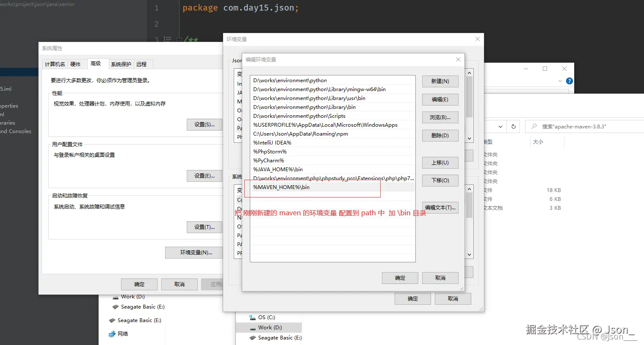
Task: Click 取消 in 环境变量 window
Action: click(453, 299)
